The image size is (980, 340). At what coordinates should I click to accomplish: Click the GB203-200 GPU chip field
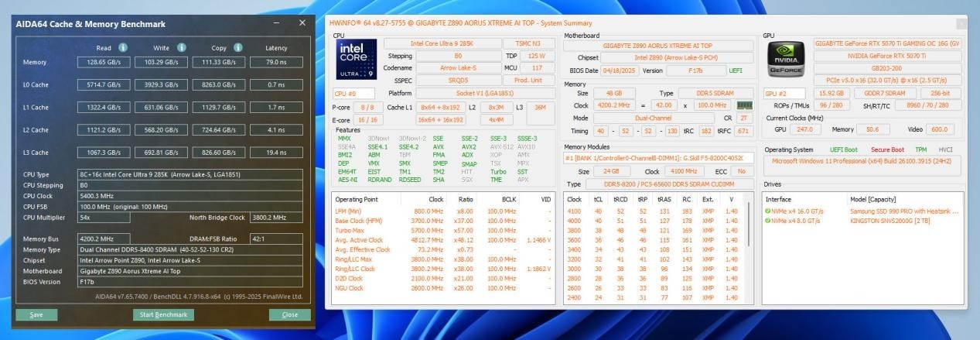coord(889,68)
